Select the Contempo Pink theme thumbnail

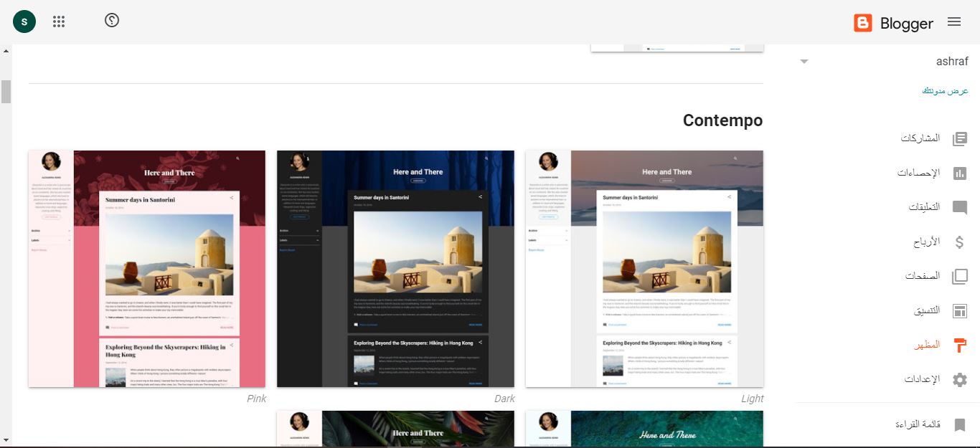147,269
